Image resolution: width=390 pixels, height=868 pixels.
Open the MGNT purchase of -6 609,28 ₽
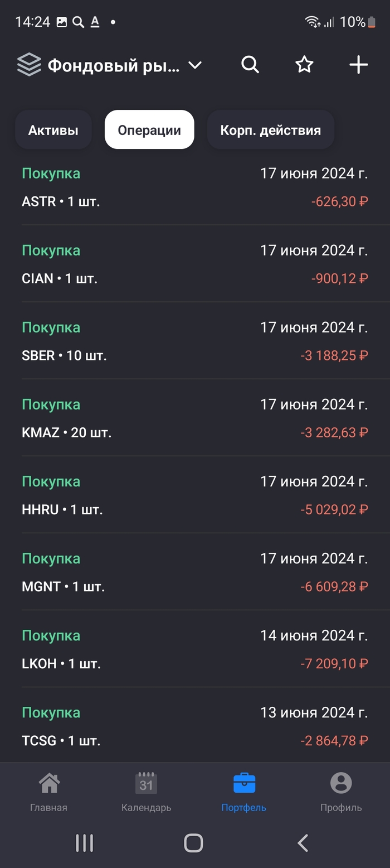pos(194,572)
